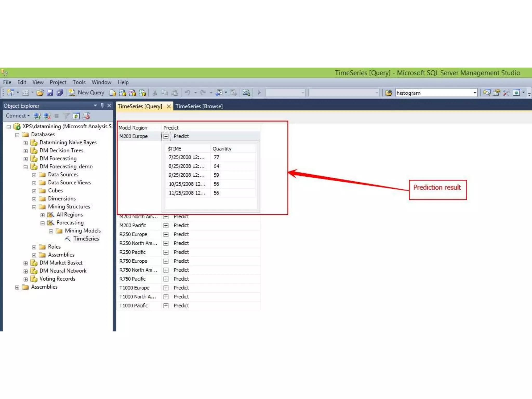Click the Save floppy disk icon

(x=50, y=93)
